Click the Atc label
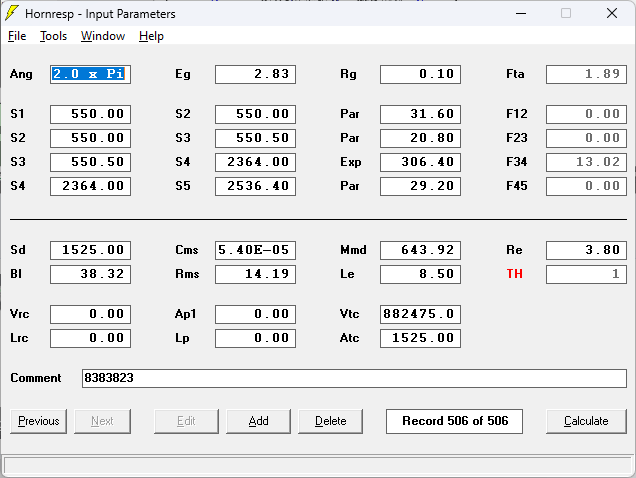This screenshot has width=636, height=478. point(350,338)
